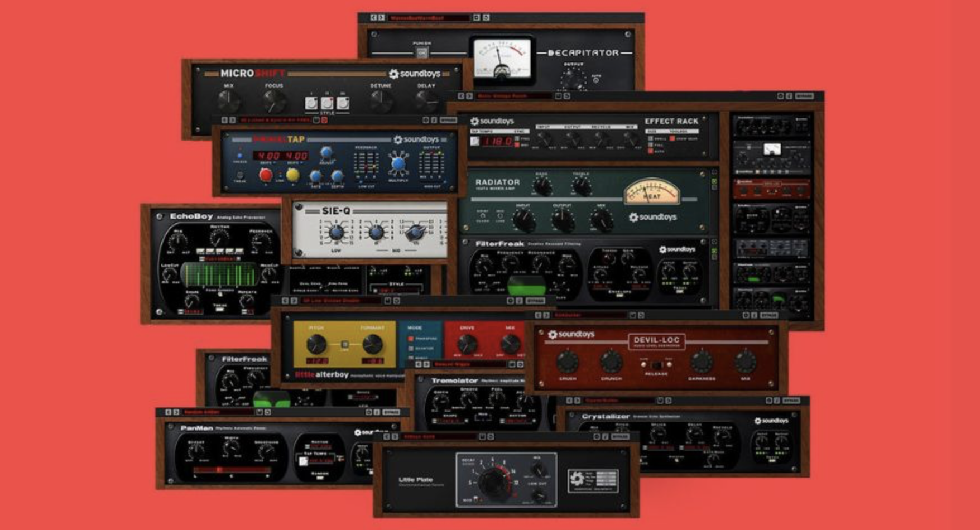Click the Heat meter on Radiator
This screenshot has width=980, height=530.
652,191
